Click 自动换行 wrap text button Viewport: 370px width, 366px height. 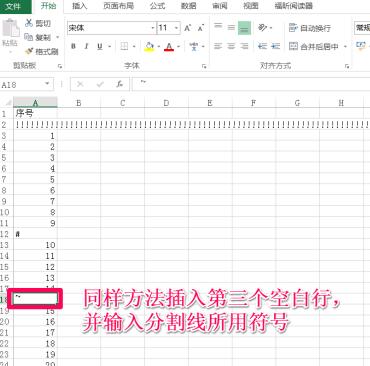(x=310, y=28)
